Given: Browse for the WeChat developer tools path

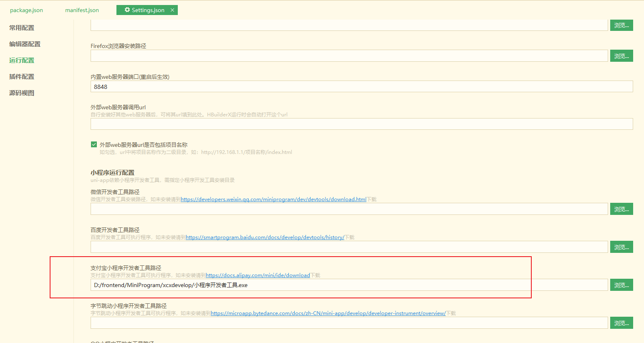Looking at the screenshot, I should (621, 209).
